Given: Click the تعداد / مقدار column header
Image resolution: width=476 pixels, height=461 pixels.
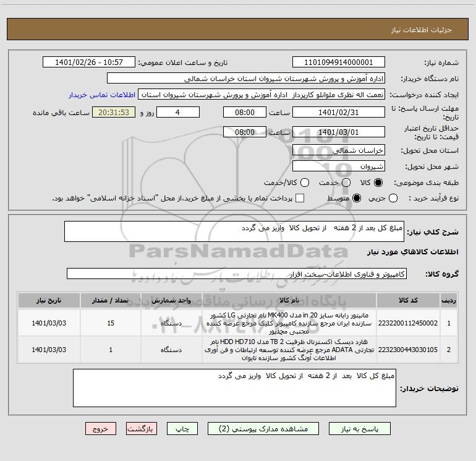Looking at the screenshot, I should [111, 301].
